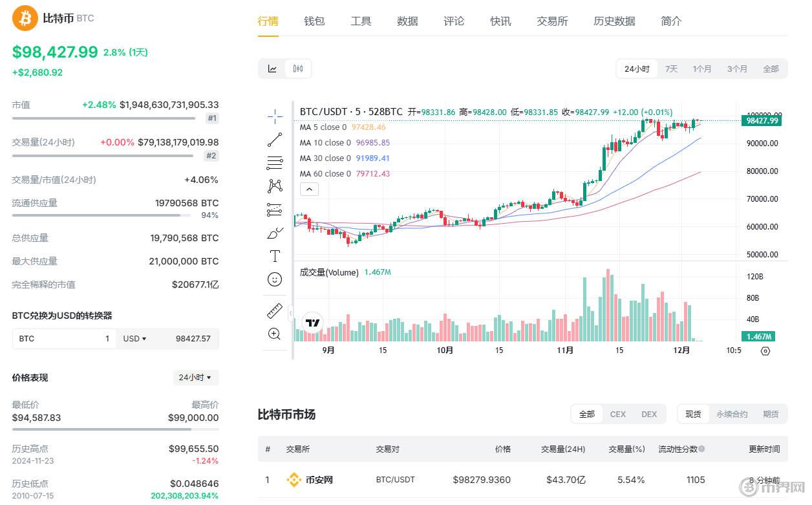Activate the ruler measure tool
Viewport: 812px width, 505px height.
[275, 311]
